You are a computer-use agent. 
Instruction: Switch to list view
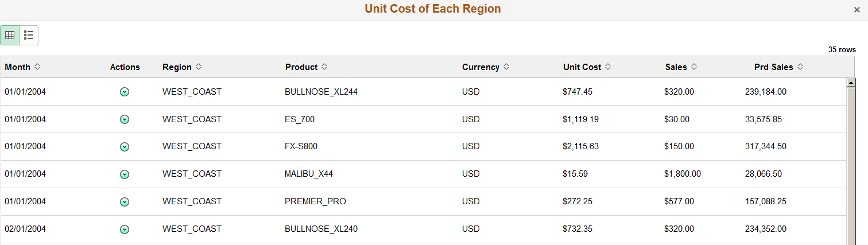[29, 35]
